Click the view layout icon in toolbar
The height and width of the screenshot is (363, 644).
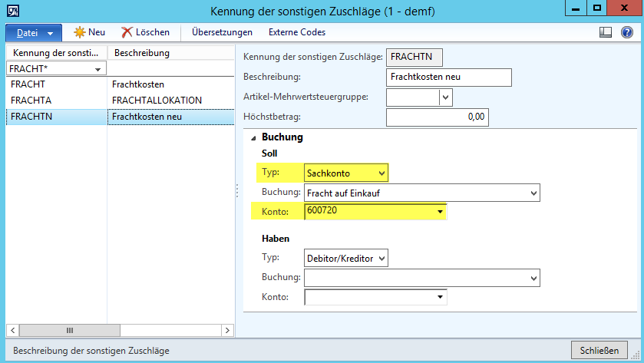605,32
